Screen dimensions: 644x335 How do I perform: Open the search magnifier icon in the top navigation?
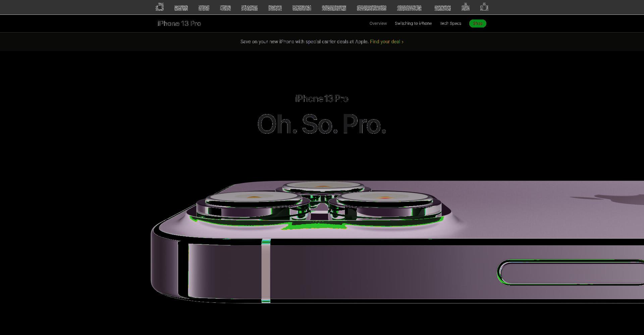click(x=465, y=7)
